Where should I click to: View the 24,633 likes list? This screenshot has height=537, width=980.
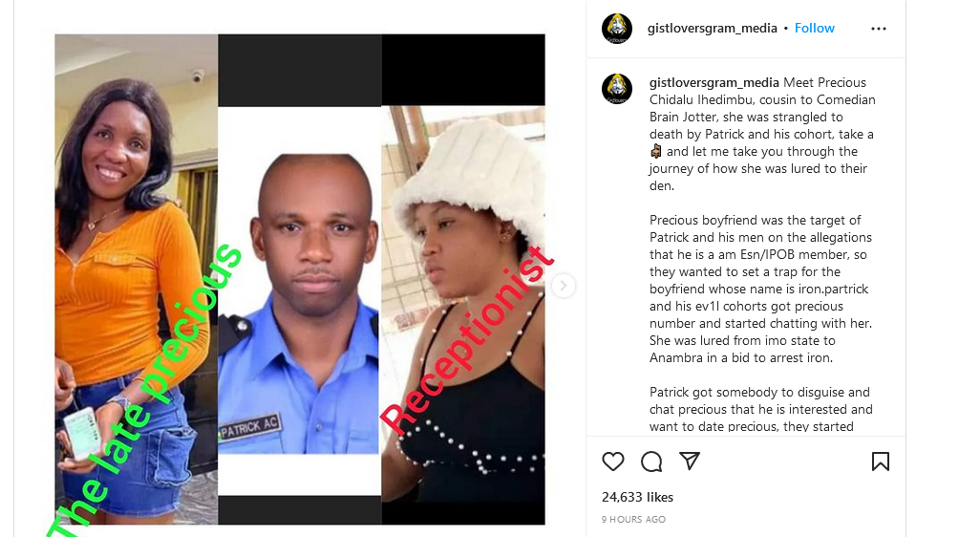(x=637, y=497)
